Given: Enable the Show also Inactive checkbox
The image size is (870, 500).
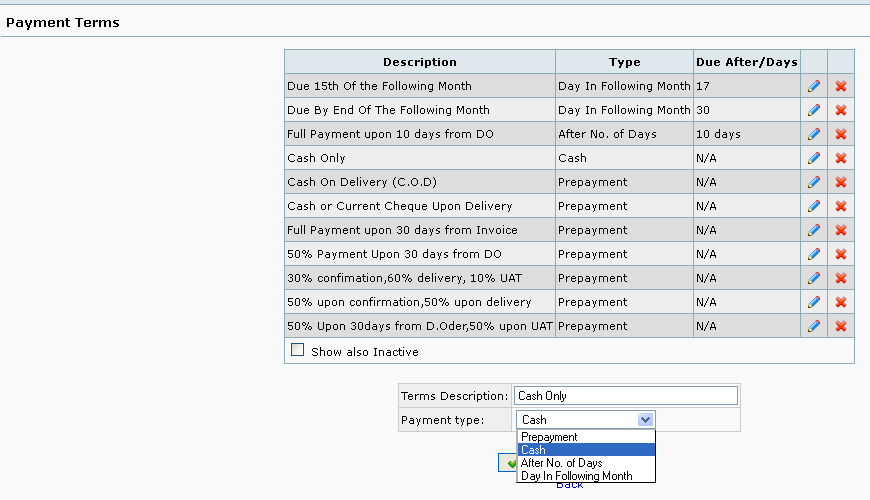Looking at the screenshot, I should 297,350.
